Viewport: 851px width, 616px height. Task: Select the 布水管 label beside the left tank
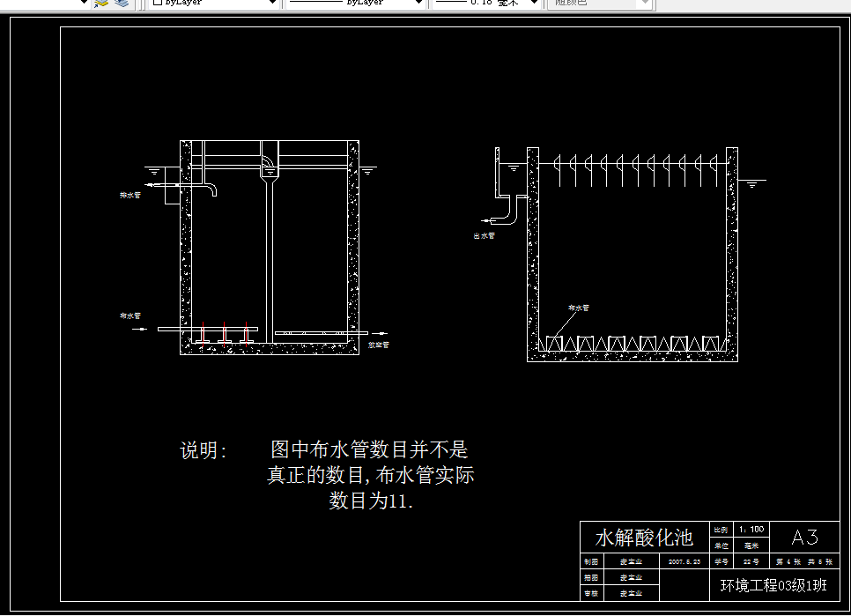pyautogui.click(x=130, y=315)
